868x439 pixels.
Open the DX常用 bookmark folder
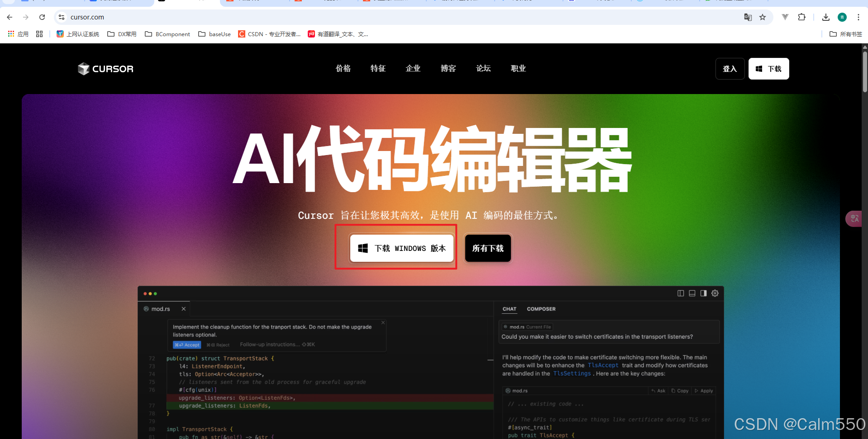tap(122, 34)
